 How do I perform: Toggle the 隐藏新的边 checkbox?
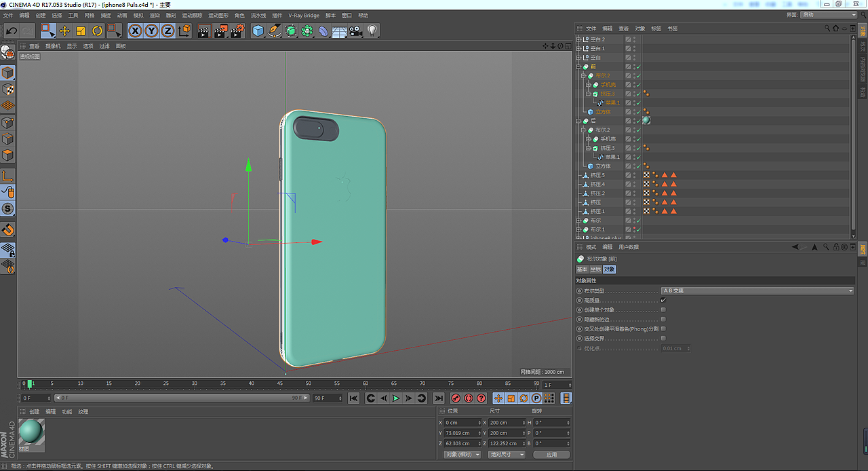point(663,319)
